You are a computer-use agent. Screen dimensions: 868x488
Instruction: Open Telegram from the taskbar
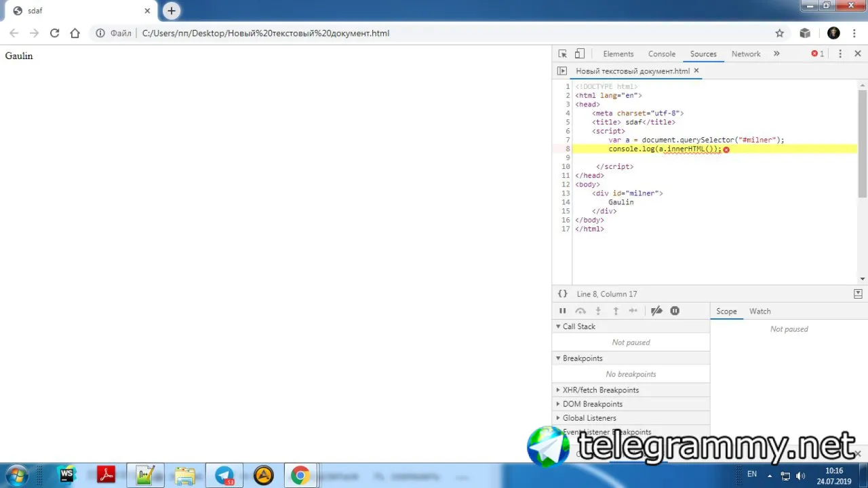tap(224, 475)
